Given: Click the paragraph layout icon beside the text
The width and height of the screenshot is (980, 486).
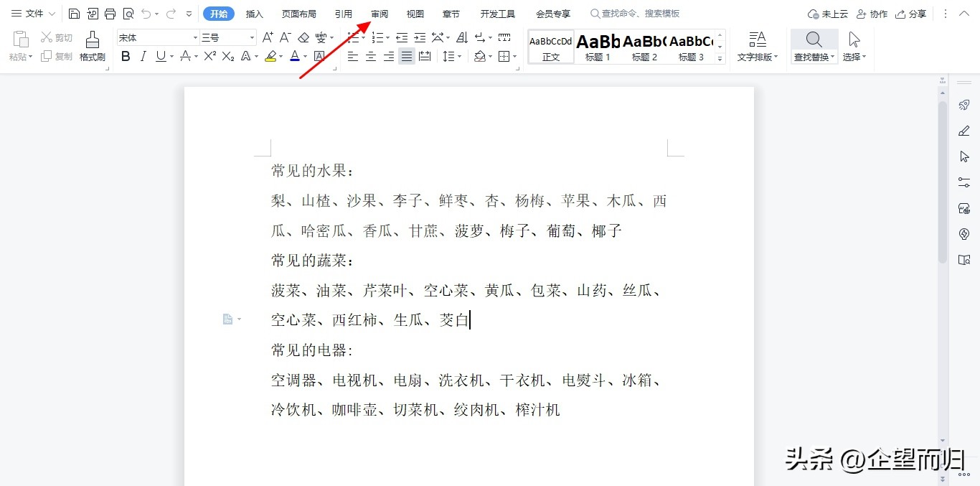Looking at the screenshot, I should tap(227, 319).
